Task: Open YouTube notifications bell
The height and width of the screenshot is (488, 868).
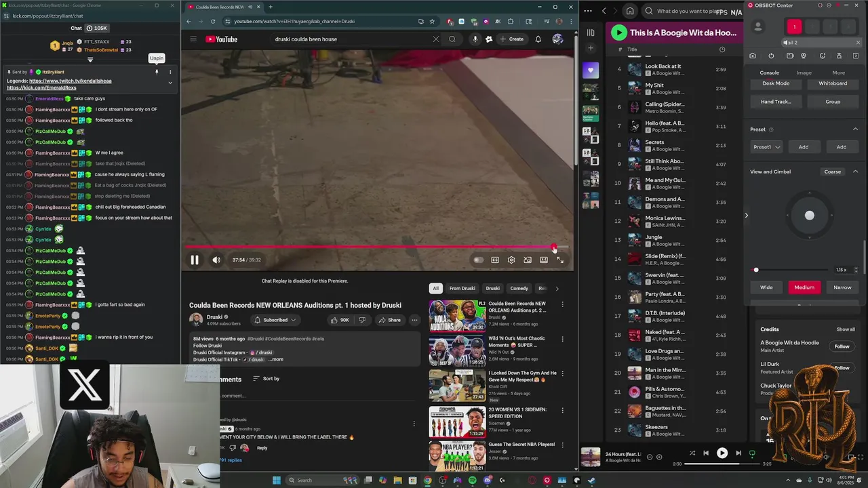Action: tap(538, 39)
